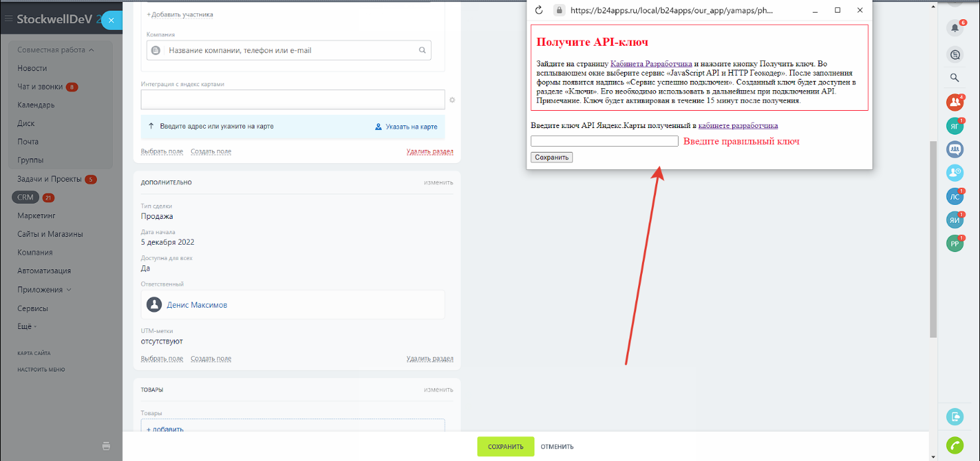
Task: Focus the API key input in popup
Action: click(x=604, y=141)
